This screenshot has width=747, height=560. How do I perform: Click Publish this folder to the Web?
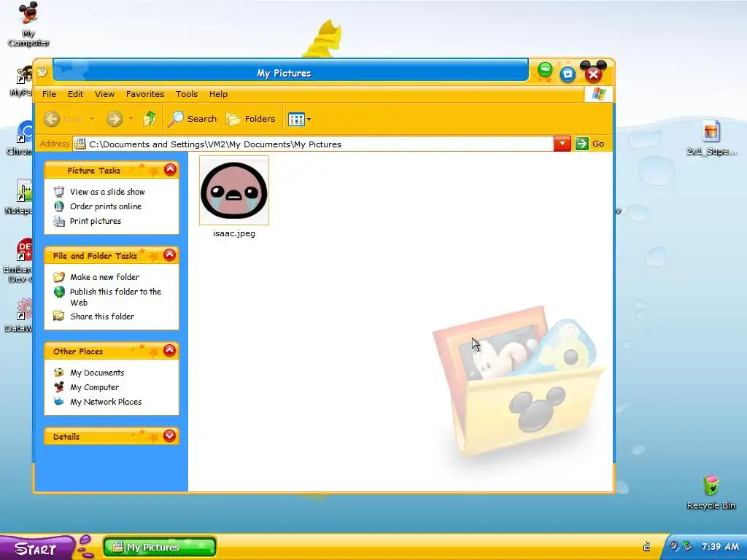click(x=115, y=297)
